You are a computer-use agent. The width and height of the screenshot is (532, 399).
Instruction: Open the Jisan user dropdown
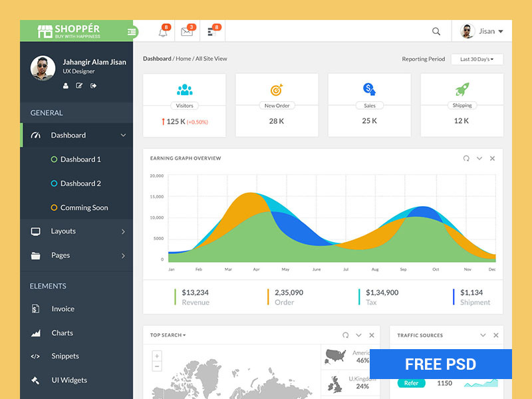click(481, 31)
